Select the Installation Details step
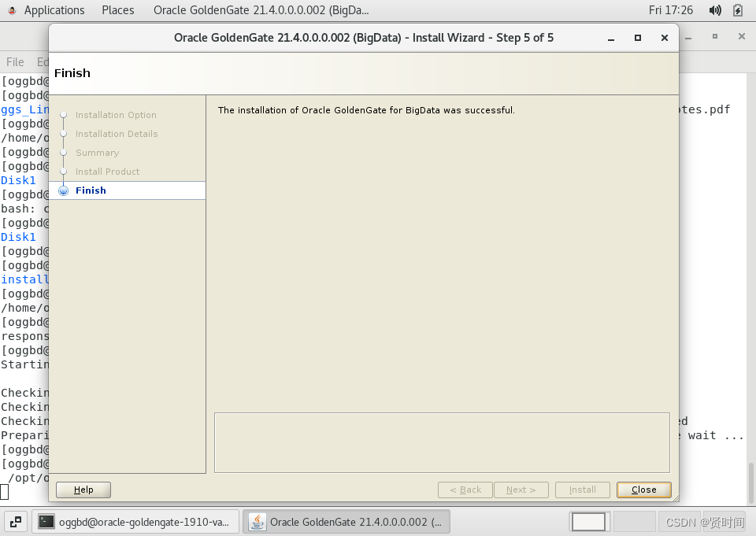The image size is (756, 536). click(117, 134)
